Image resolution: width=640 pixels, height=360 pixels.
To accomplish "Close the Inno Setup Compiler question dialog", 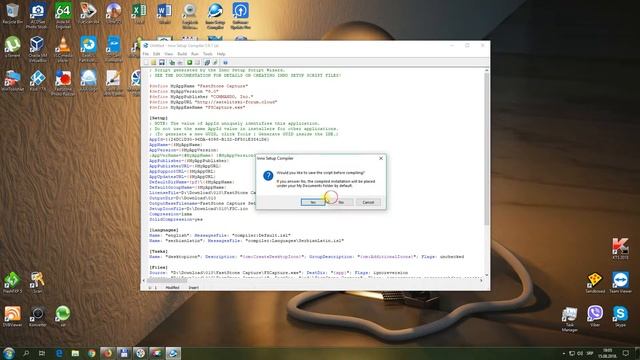I will pyautogui.click(x=381, y=158).
